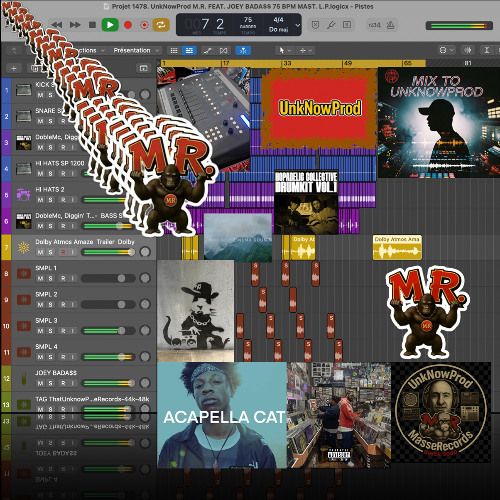Click the track 3 DobleMc album art icon
This screenshot has width=500, height=500.
24,142
